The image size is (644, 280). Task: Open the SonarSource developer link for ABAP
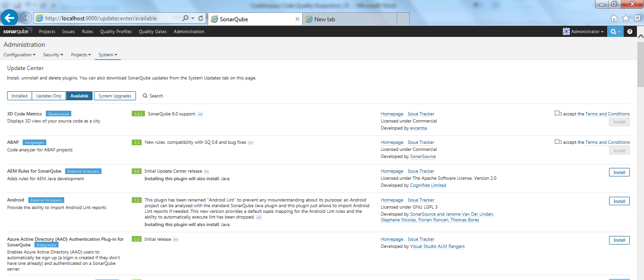point(423,157)
